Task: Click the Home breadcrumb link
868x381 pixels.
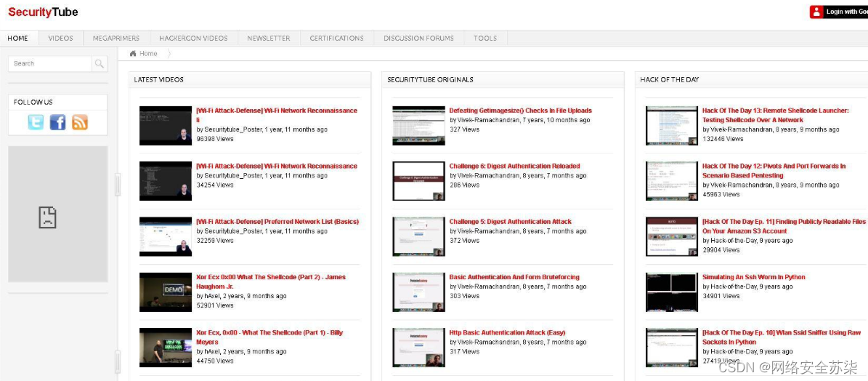Action: [148, 54]
